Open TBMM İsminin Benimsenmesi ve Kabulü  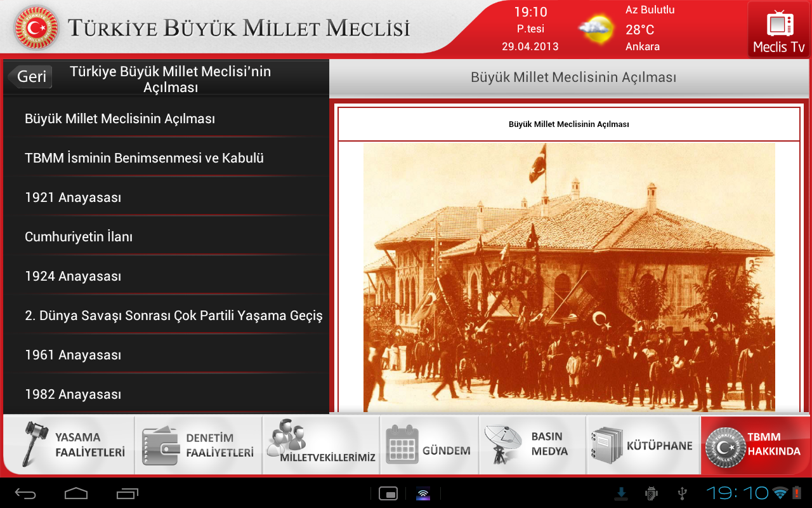point(166,158)
